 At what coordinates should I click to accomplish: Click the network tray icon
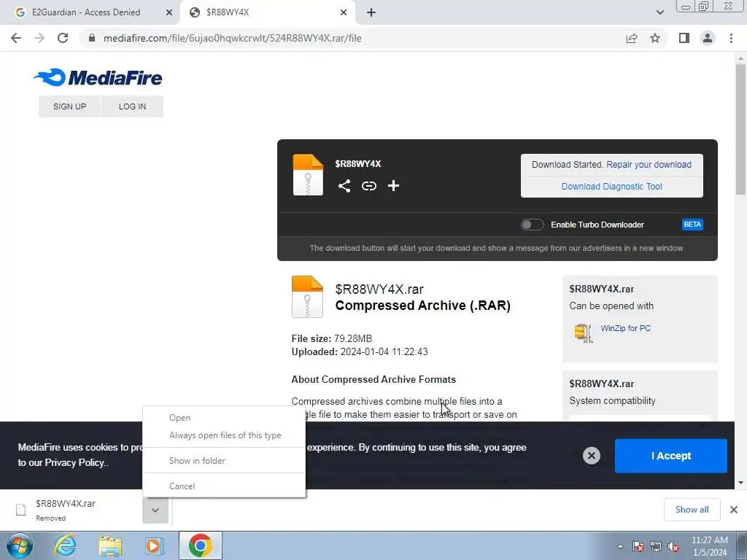click(656, 547)
